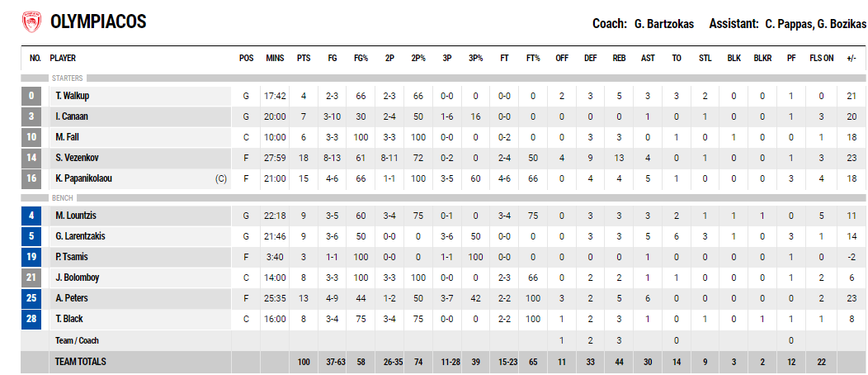Click the Olympiacos team logo
Viewport: 868px width, 375px height.
point(31,22)
